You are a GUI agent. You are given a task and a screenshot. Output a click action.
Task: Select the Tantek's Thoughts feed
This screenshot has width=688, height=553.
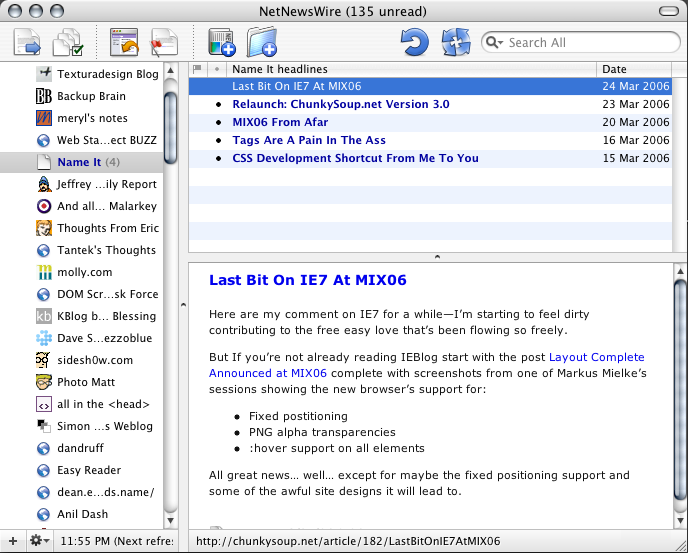point(82,250)
